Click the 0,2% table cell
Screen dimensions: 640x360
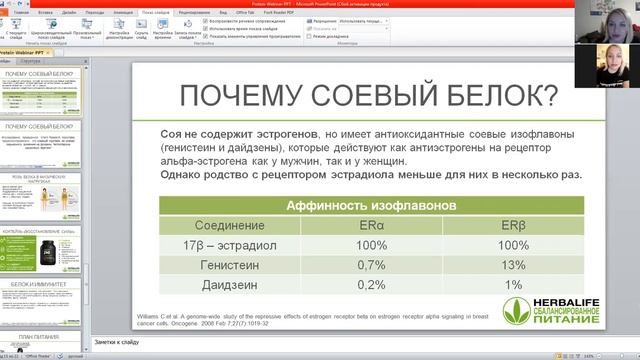(x=371, y=285)
